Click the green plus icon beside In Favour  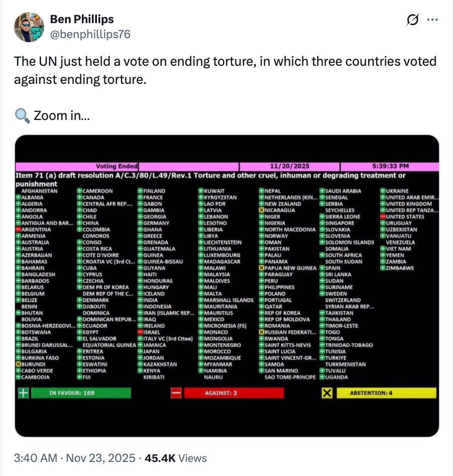(x=23, y=393)
